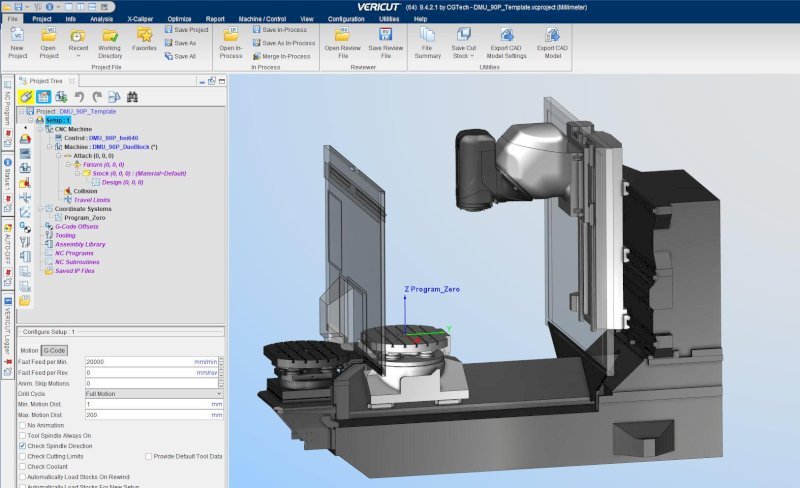Open the Recent projects dropdown
This screenshot has width=800, height=488.
click(78, 55)
